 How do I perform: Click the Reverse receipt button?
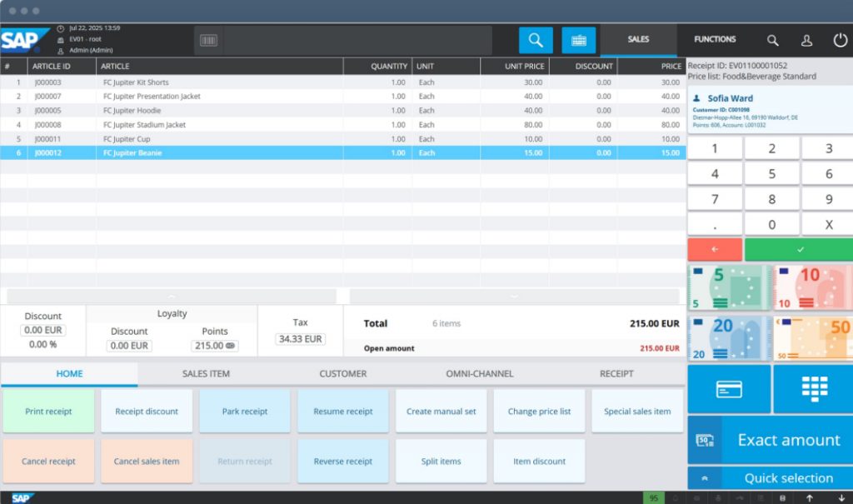pos(342,461)
